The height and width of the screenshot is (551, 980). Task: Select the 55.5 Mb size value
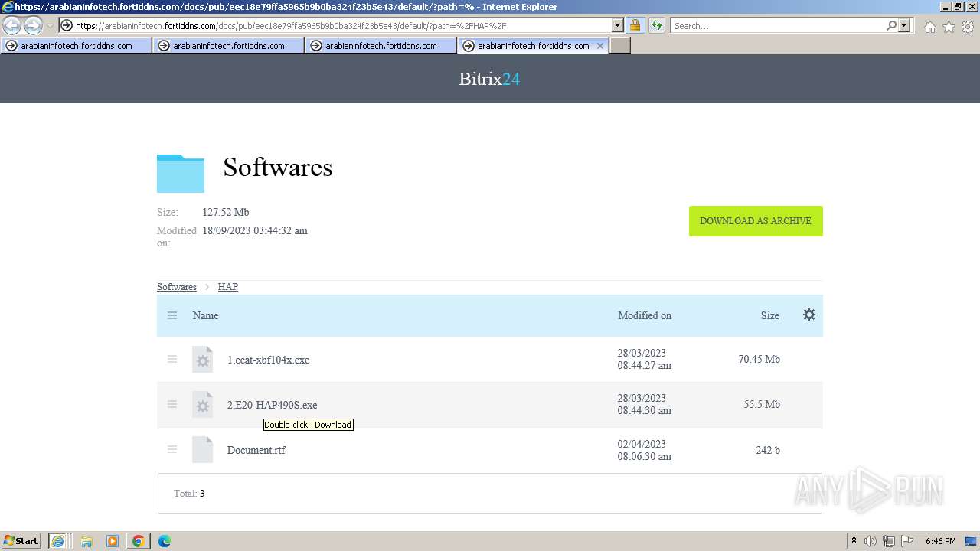(762, 404)
